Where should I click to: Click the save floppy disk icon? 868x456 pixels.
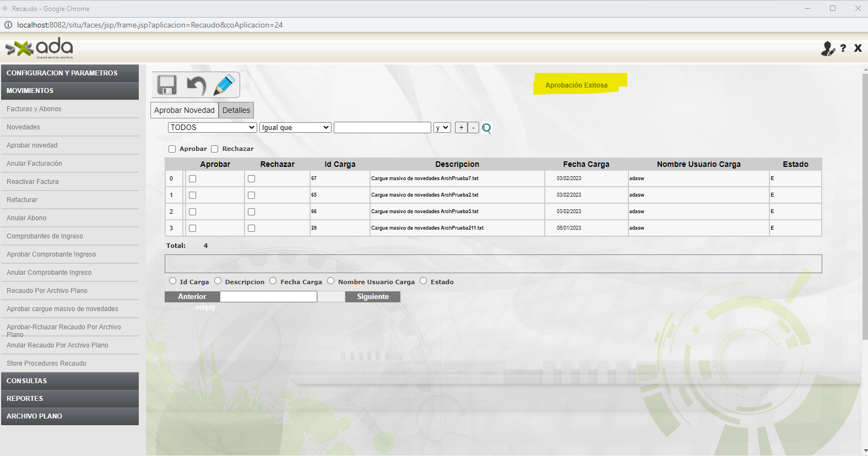(167, 85)
